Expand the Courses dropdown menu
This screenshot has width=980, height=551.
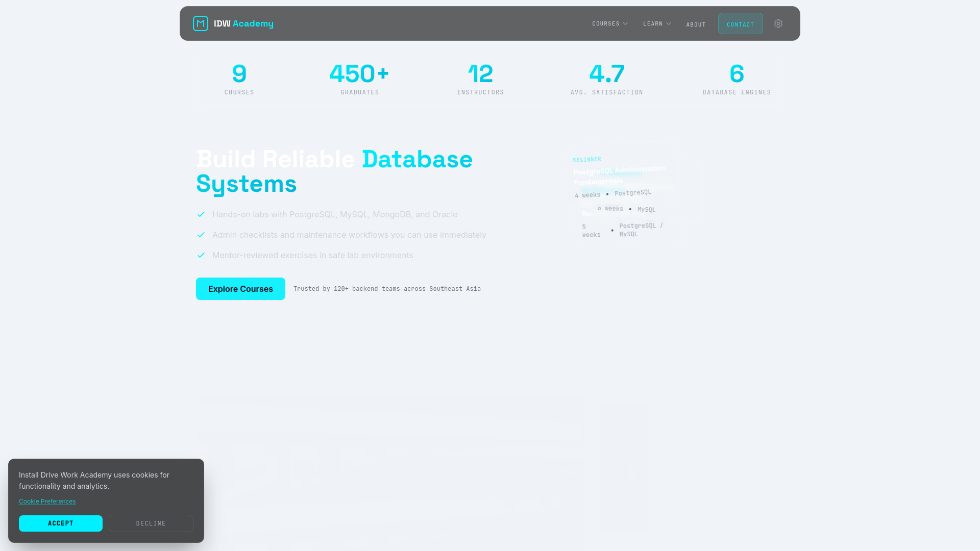pyautogui.click(x=610, y=23)
